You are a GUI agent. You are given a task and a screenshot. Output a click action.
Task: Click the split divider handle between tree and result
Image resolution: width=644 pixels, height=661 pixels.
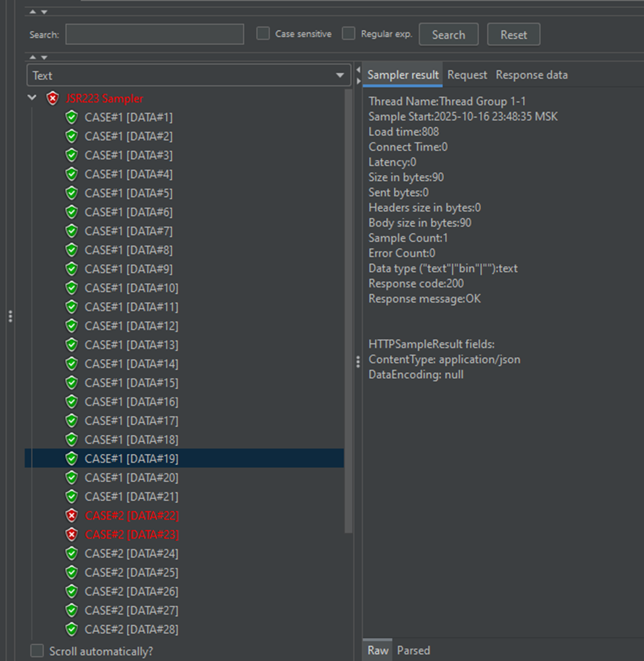pyautogui.click(x=358, y=362)
